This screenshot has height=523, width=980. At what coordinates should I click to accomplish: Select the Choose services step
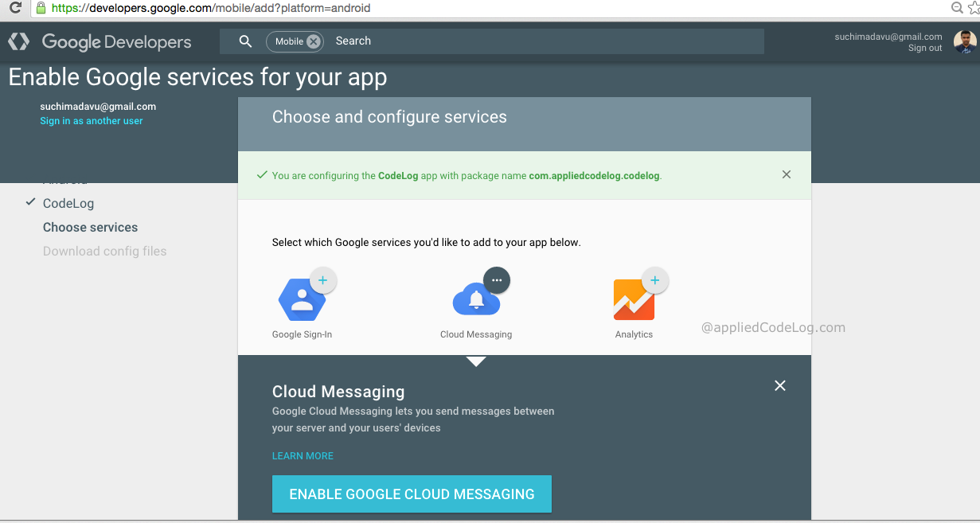pos(90,227)
